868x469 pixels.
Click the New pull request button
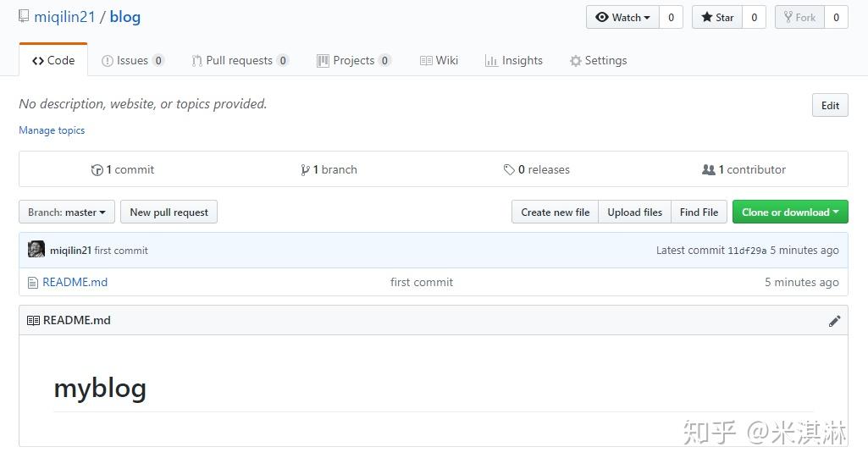(x=169, y=212)
